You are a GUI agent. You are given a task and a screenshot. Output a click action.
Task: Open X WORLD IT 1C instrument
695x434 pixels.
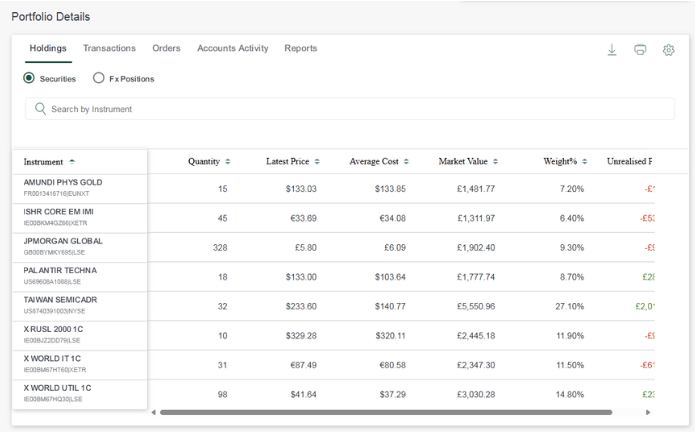coord(52,358)
